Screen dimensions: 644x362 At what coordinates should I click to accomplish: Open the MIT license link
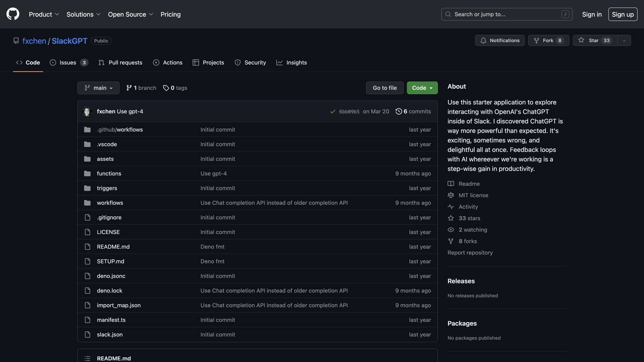point(473,195)
